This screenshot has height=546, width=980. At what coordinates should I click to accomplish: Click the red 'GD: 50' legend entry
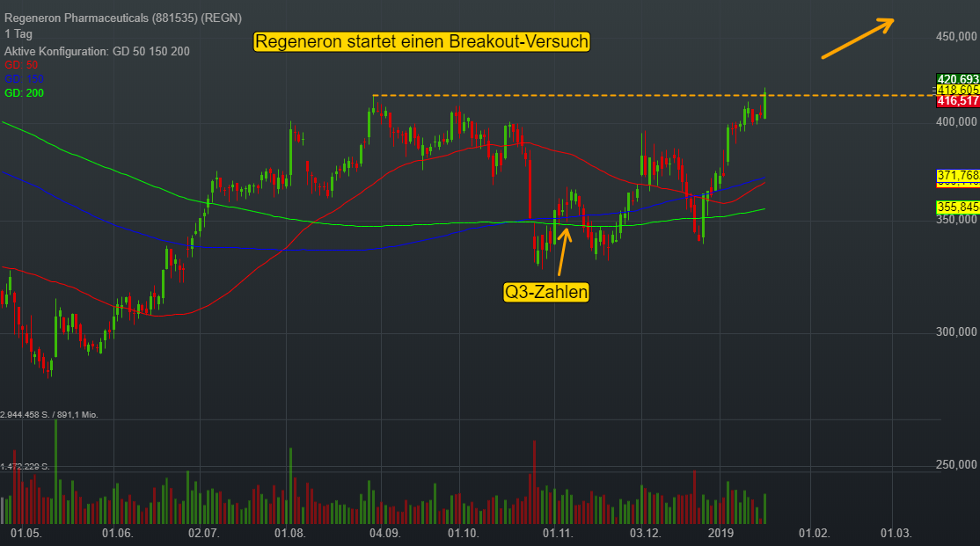pos(21,65)
